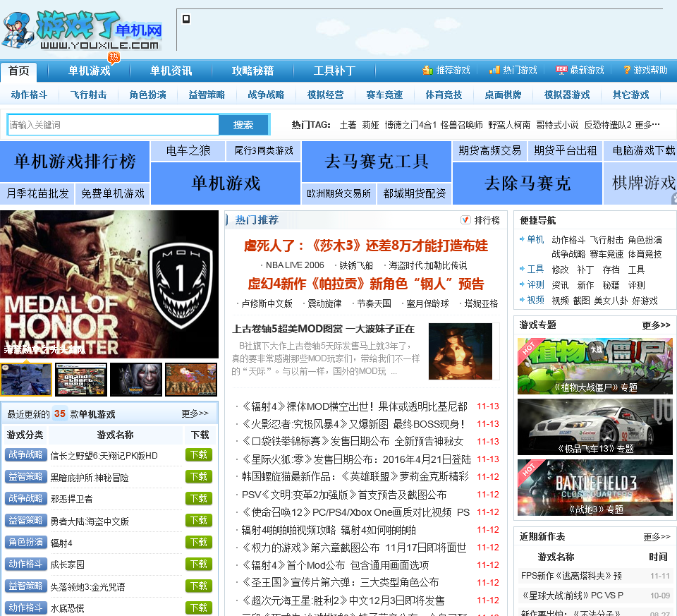Viewport: 677px width, 616px height.
Task: Select the 模拟经营 category
Action: click(x=326, y=95)
